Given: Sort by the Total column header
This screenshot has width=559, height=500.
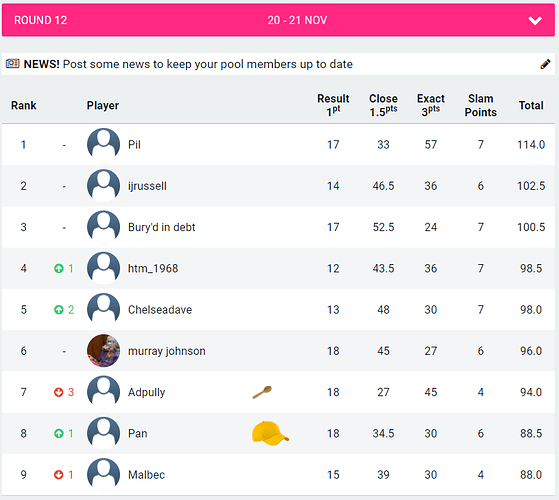Looking at the screenshot, I should click(531, 105).
